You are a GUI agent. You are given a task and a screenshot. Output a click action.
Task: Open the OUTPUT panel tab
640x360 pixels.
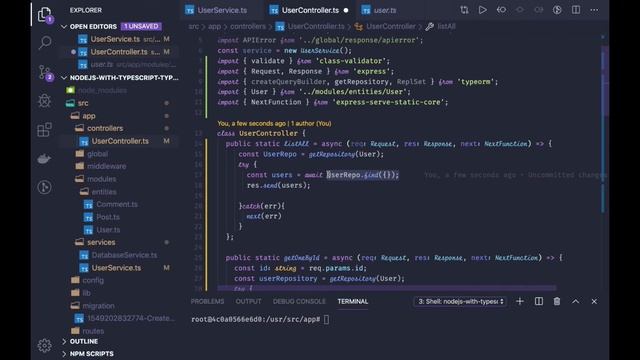click(x=248, y=301)
